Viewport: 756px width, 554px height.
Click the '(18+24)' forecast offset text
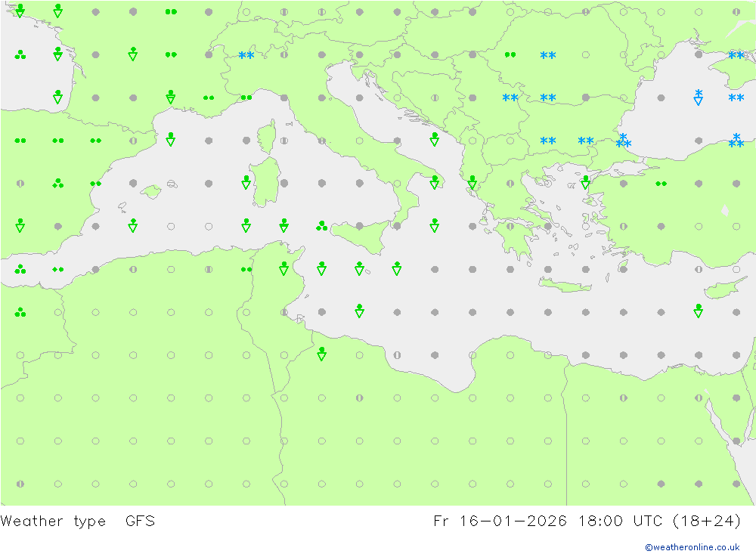tap(707, 521)
